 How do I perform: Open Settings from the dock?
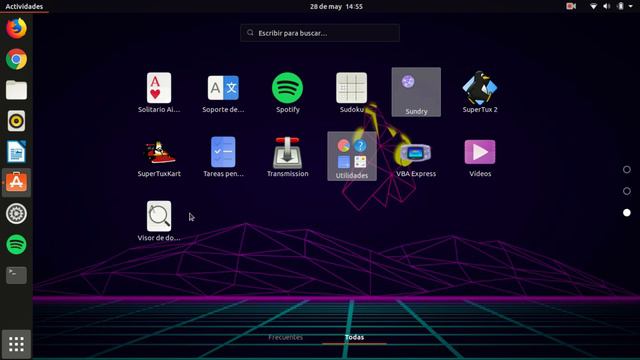[x=16, y=213]
